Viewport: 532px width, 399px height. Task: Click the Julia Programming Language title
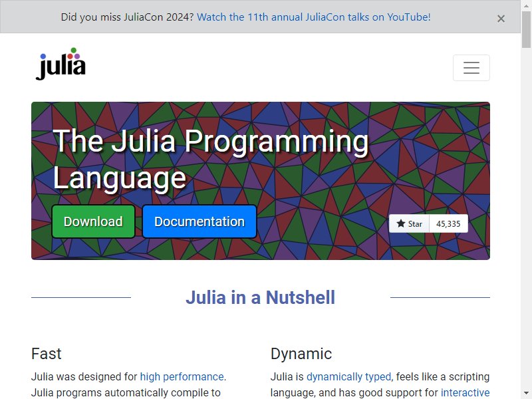tap(210, 160)
